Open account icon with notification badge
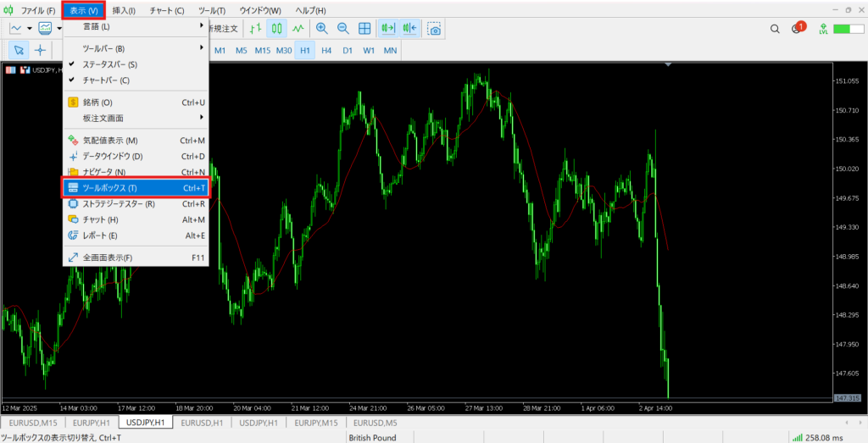 click(797, 29)
